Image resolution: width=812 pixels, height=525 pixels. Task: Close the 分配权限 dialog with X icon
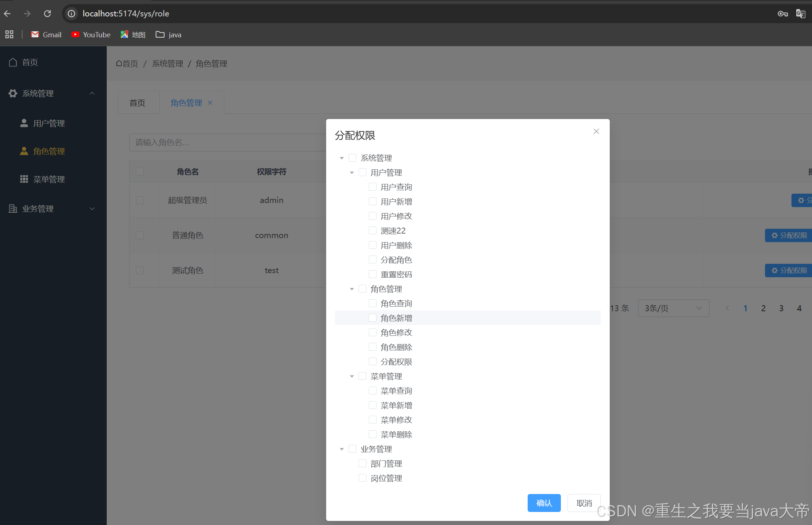pos(596,131)
